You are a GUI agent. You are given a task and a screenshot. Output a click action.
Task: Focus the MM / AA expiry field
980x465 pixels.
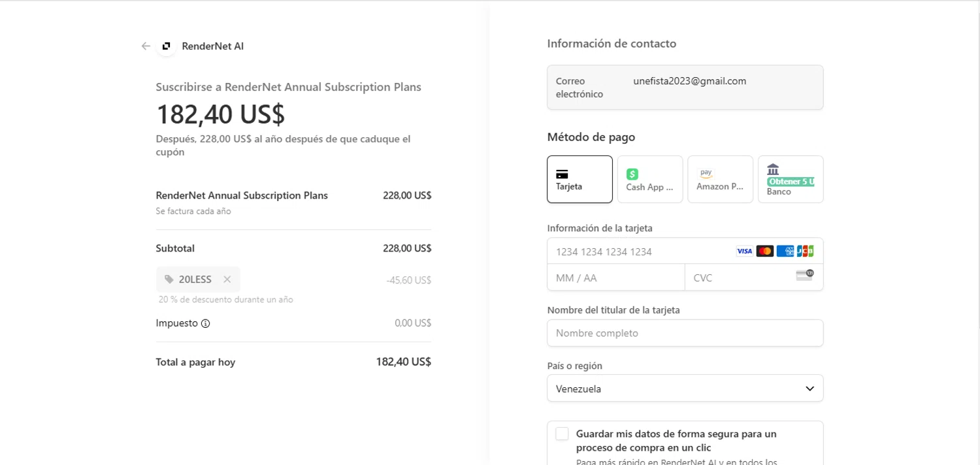pyautogui.click(x=616, y=278)
